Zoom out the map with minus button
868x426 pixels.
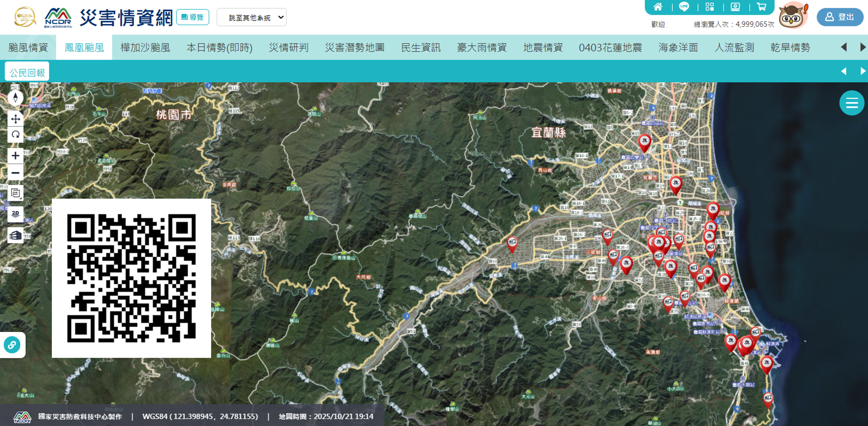(15, 173)
